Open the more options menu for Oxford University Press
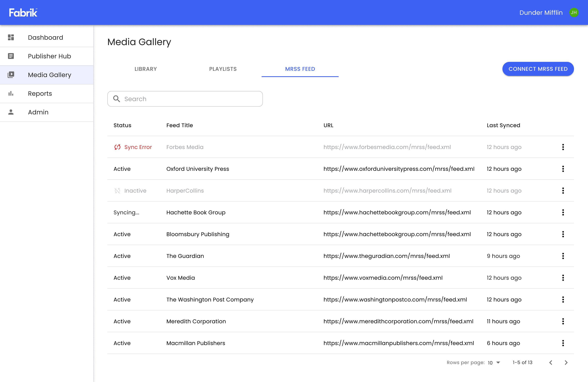The width and height of the screenshot is (588, 382). point(563,169)
